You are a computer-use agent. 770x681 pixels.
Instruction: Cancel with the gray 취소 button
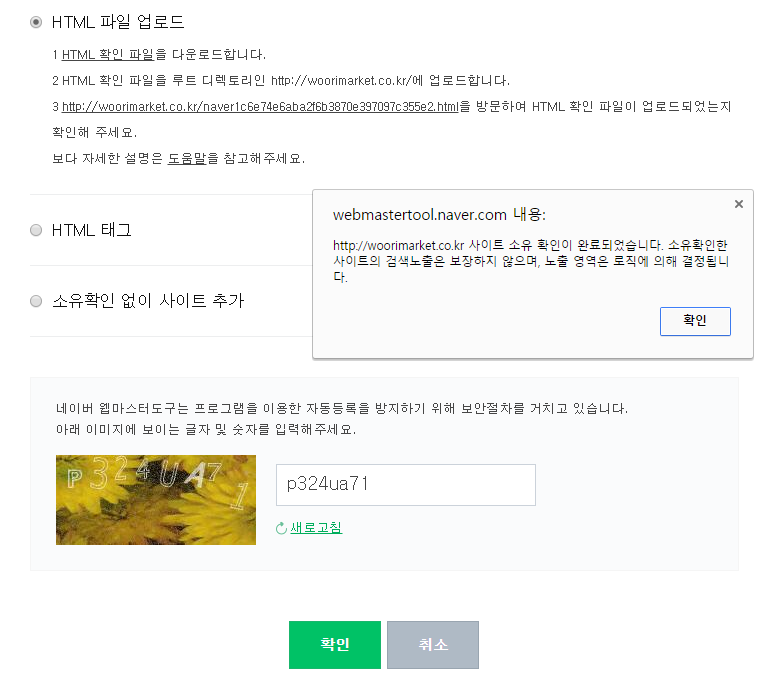click(433, 644)
